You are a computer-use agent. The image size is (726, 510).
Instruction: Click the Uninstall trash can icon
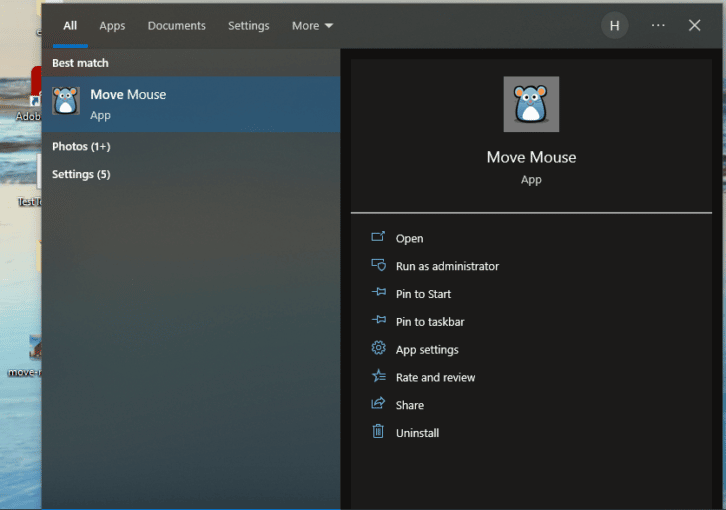[x=378, y=432]
